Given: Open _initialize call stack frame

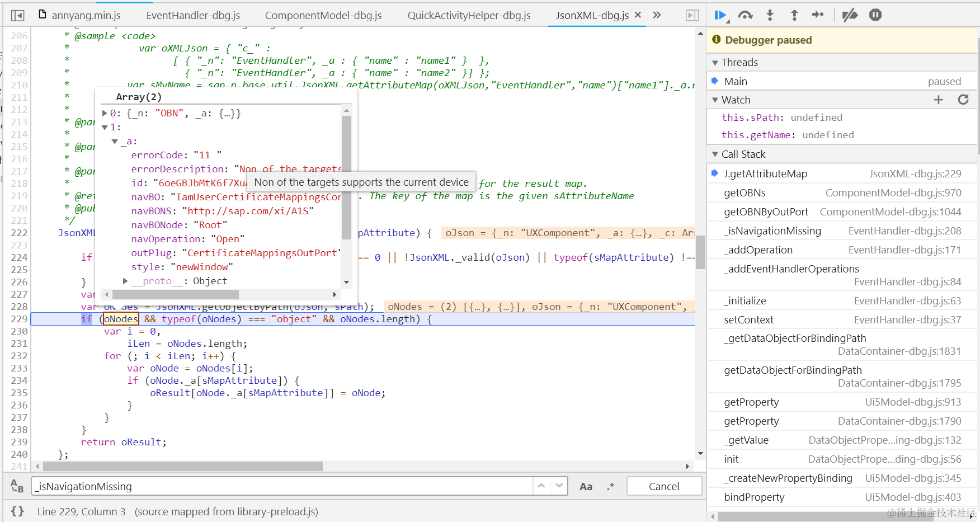Looking at the screenshot, I should tap(842, 301).
